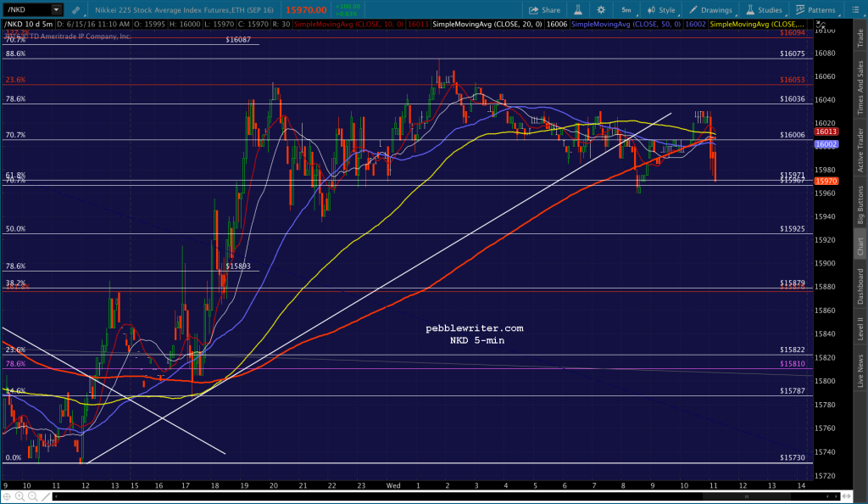Click the scrollbar right arrow

tap(835, 497)
